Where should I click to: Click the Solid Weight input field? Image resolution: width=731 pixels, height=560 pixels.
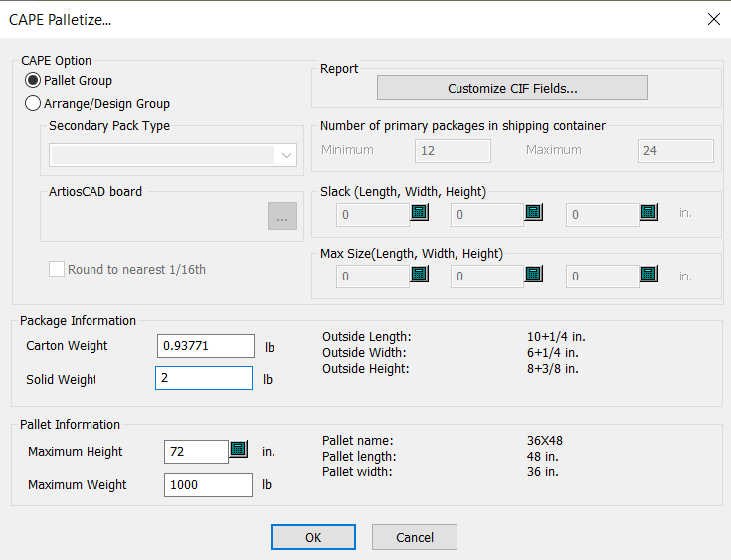(204, 379)
